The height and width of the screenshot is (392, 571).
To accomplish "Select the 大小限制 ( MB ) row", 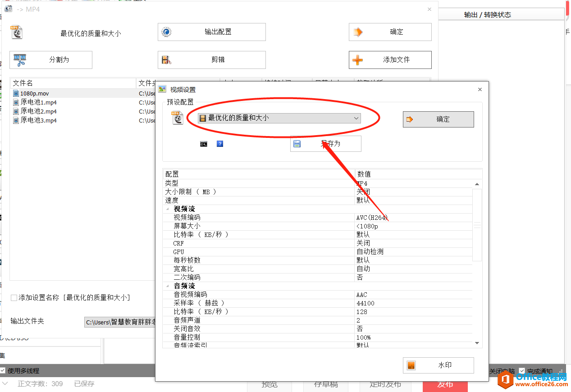I will coord(318,192).
